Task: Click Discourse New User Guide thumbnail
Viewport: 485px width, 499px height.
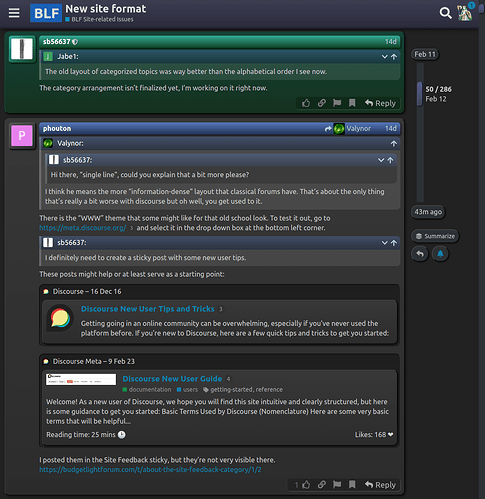Action: coord(81,379)
